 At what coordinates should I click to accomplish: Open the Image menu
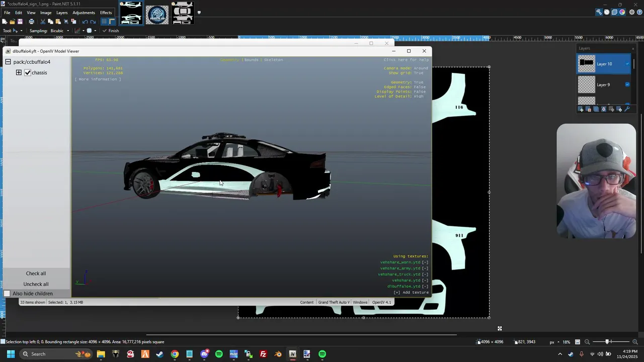[46, 13]
